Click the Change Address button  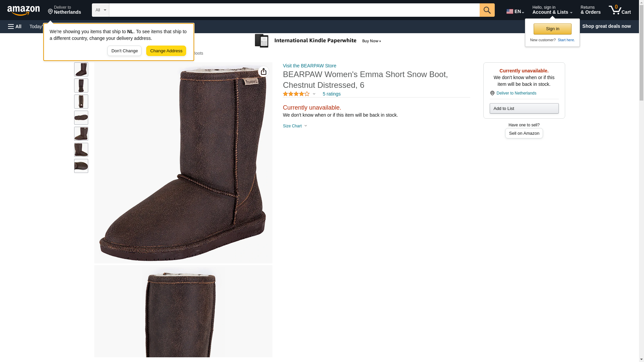pyautogui.click(x=166, y=51)
